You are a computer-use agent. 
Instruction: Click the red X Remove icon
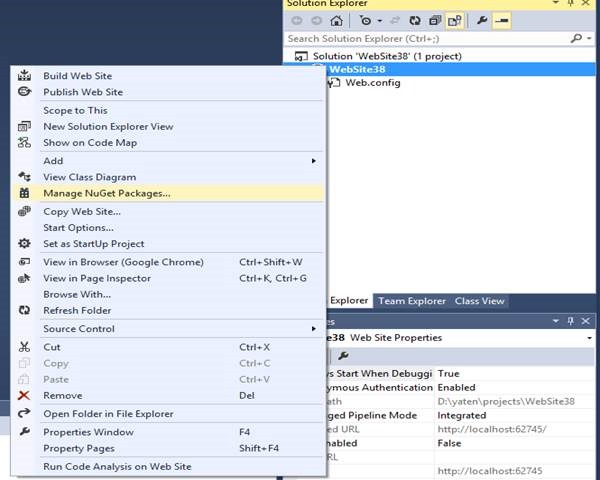(x=24, y=395)
